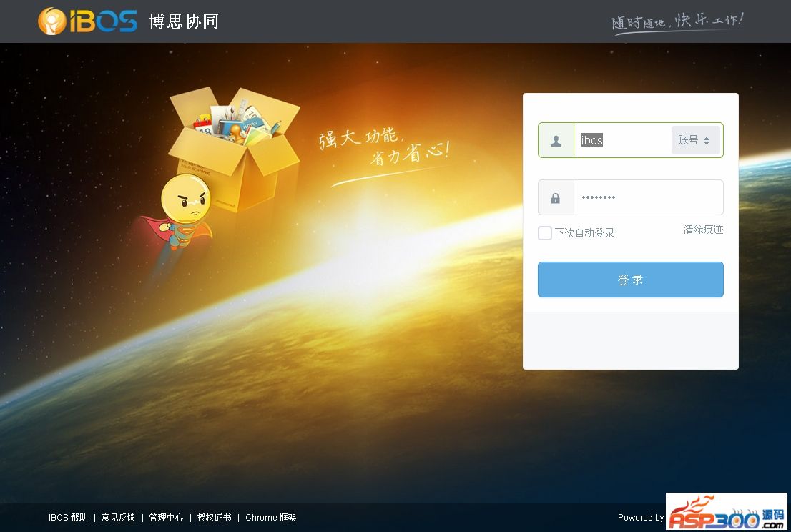791x532 pixels.
Task: Click the lock icon beside password field
Action: coord(556,198)
